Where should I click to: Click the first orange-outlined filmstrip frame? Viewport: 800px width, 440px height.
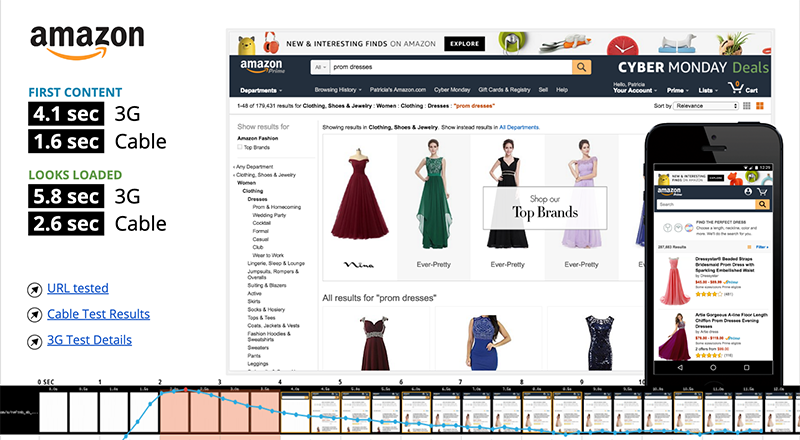[295, 412]
